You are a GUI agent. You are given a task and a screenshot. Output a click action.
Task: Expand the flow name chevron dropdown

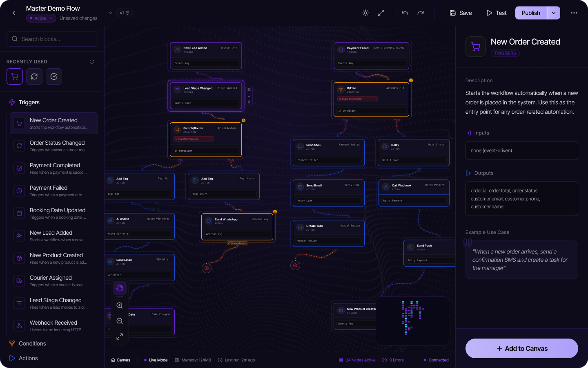pyautogui.click(x=110, y=13)
